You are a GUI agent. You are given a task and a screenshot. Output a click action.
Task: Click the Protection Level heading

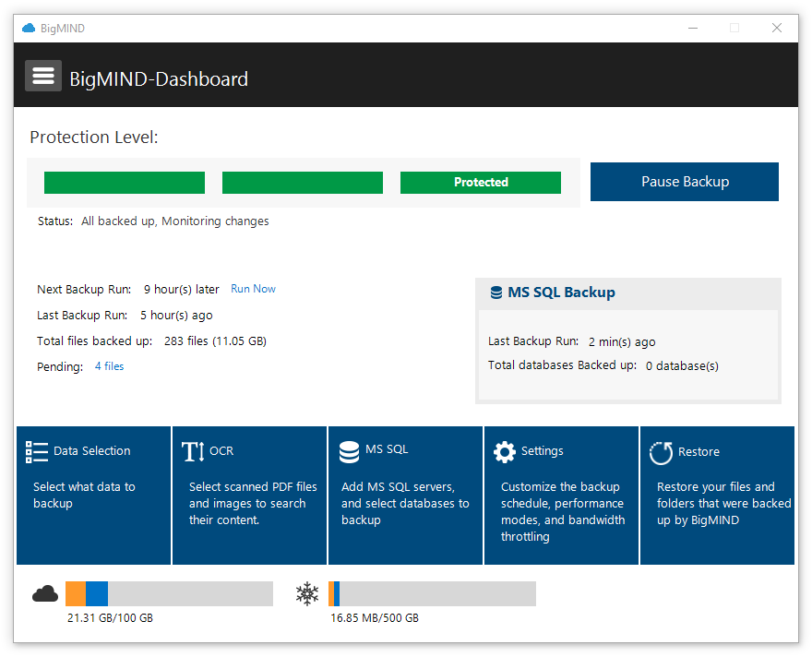tap(94, 137)
